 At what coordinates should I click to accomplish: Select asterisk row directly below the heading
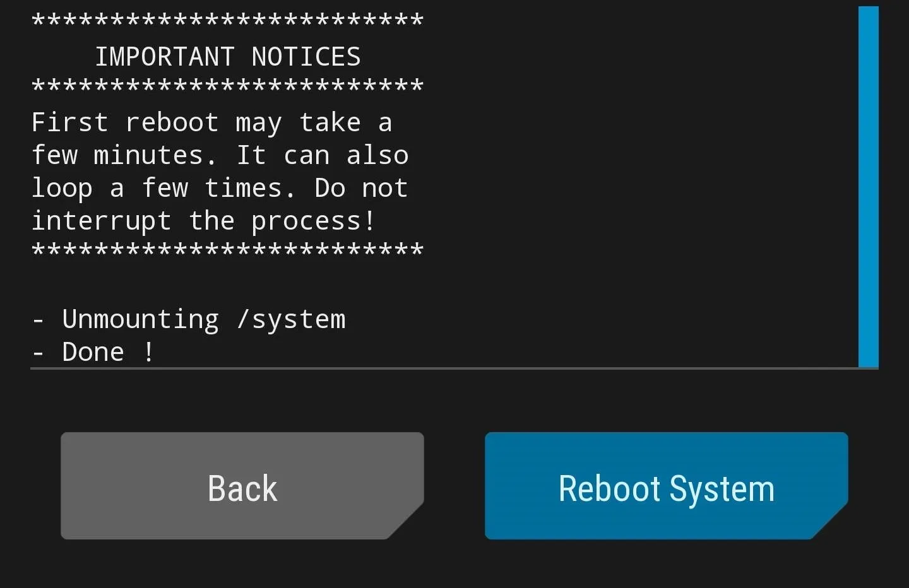(227, 86)
